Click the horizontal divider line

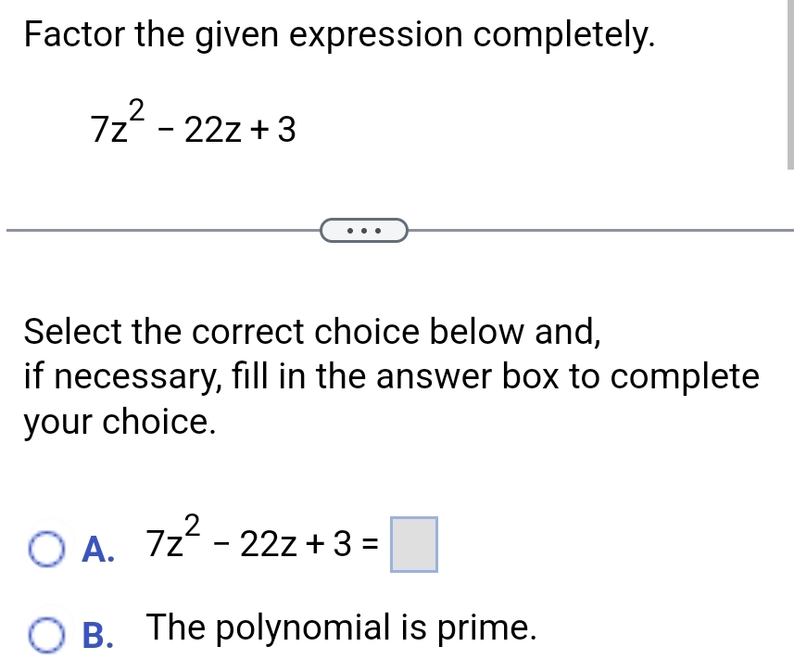point(139,229)
